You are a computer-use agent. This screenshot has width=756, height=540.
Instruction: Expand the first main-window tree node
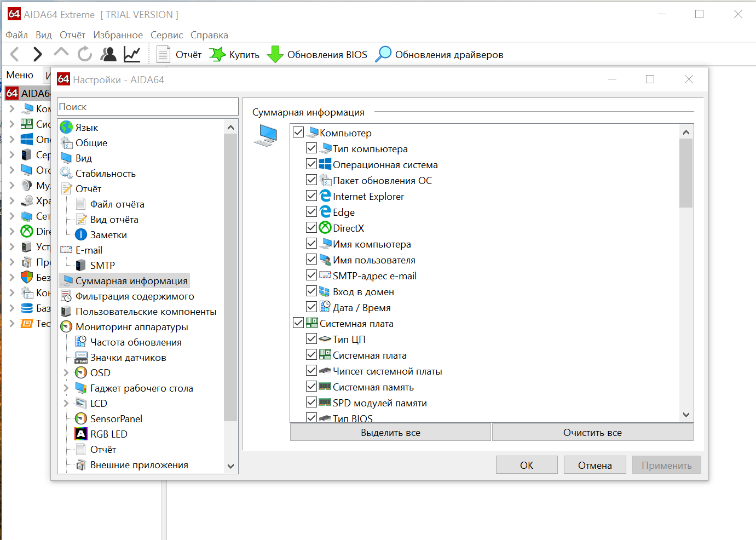pos(11,108)
